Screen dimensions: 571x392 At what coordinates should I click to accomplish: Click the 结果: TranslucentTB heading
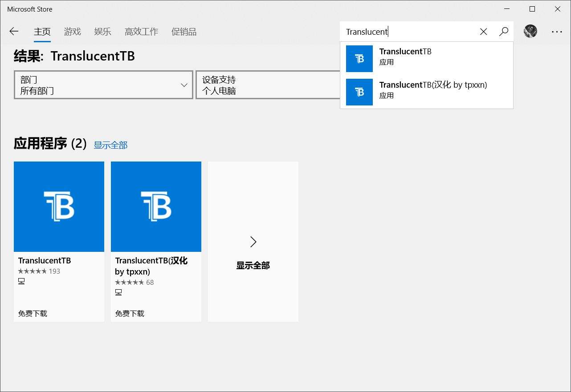pos(74,56)
